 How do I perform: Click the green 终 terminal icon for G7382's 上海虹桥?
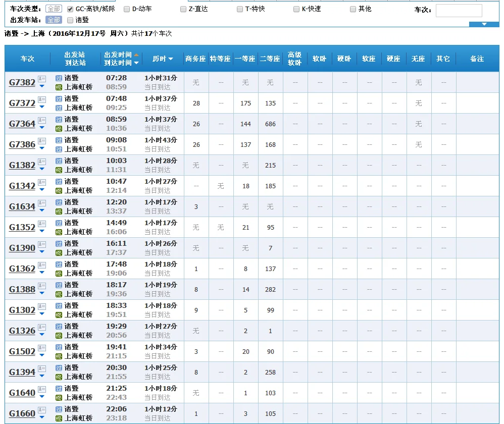click(x=58, y=86)
